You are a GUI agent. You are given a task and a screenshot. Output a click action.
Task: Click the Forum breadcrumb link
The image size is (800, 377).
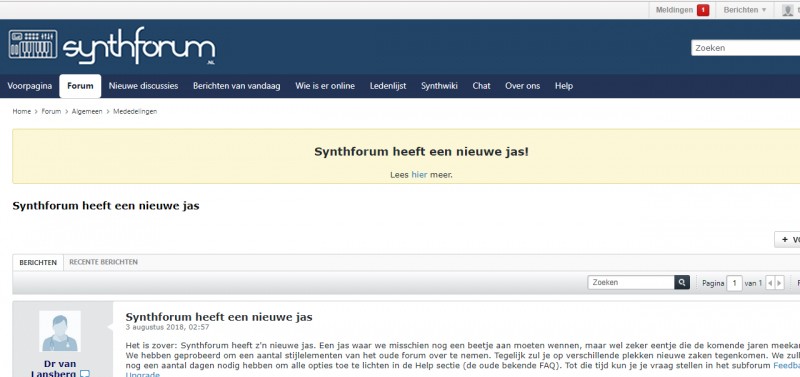coord(51,111)
